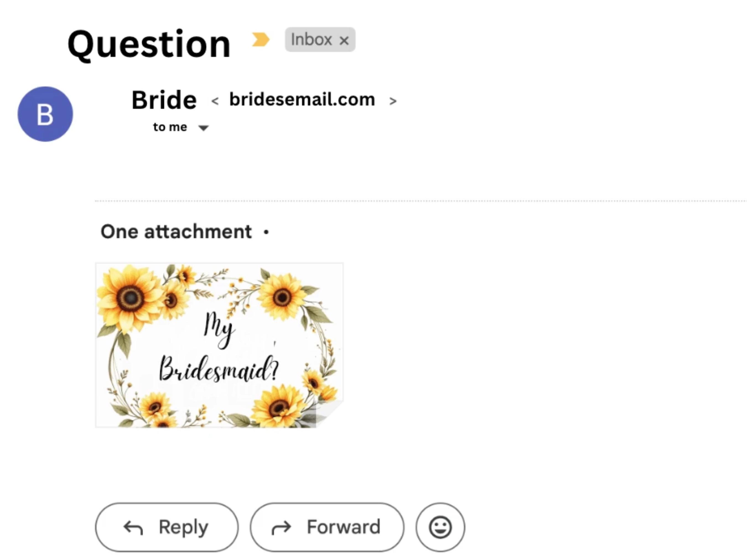This screenshot has width=747, height=560.
Task: Click the 'to me' recipient text
Action: tap(170, 127)
